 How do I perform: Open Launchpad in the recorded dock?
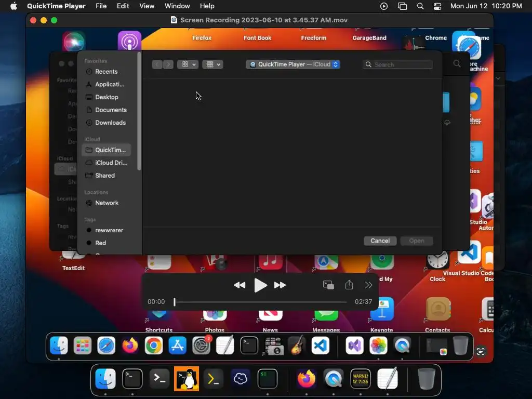pyautogui.click(x=83, y=345)
